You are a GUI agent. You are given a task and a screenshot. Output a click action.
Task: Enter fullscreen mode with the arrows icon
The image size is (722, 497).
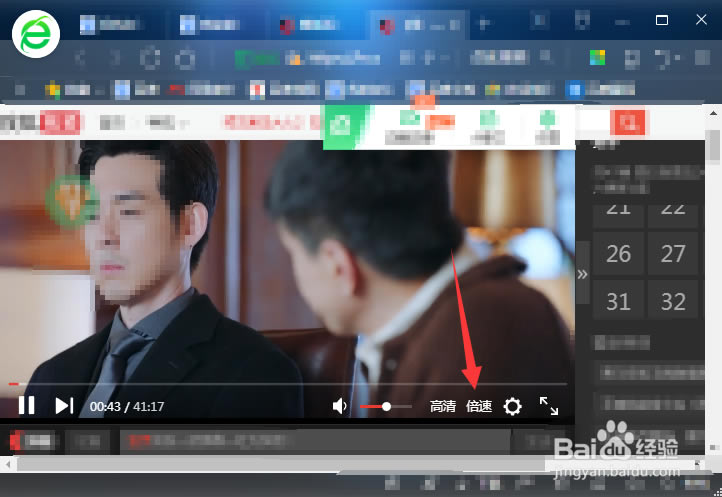pyautogui.click(x=549, y=406)
